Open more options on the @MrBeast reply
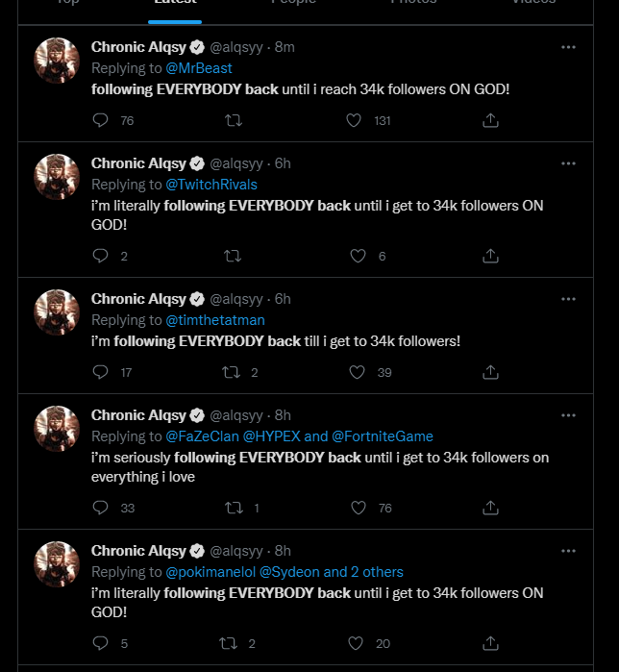The image size is (619, 672). coord(568,47)
